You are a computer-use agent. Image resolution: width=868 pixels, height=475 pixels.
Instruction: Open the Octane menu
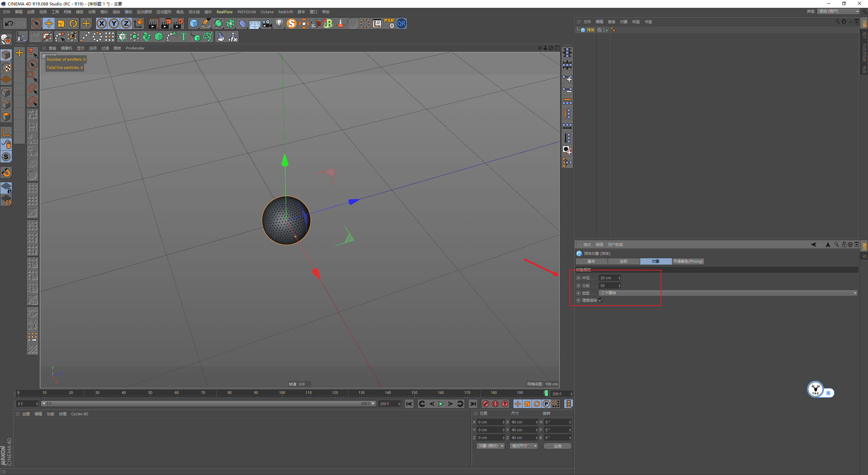click(x=267, y=12)
